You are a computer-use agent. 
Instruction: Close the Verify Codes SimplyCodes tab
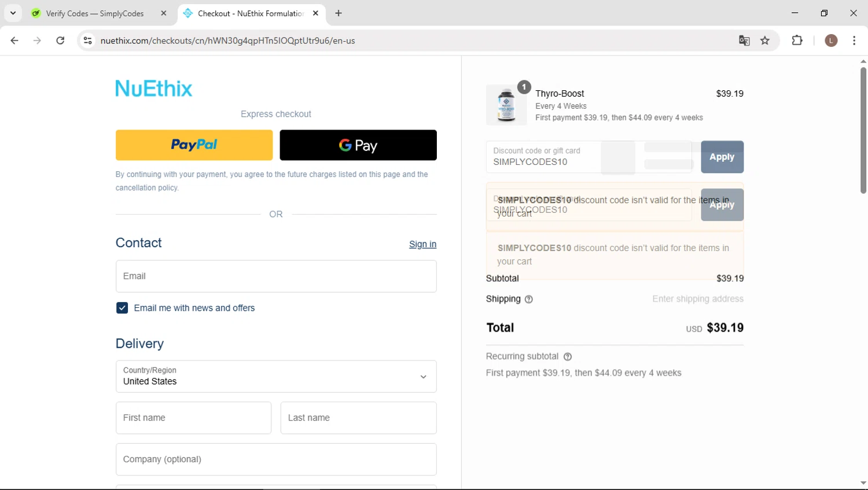(x=164, y=13)
